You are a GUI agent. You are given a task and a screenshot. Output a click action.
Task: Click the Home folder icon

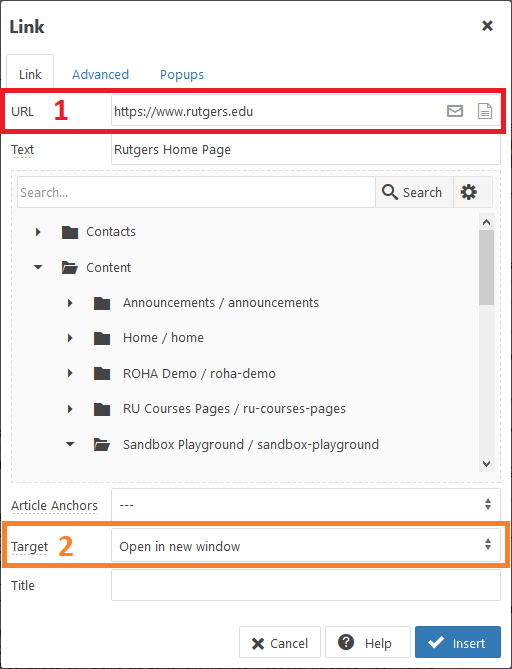click(x=102, y=338)
